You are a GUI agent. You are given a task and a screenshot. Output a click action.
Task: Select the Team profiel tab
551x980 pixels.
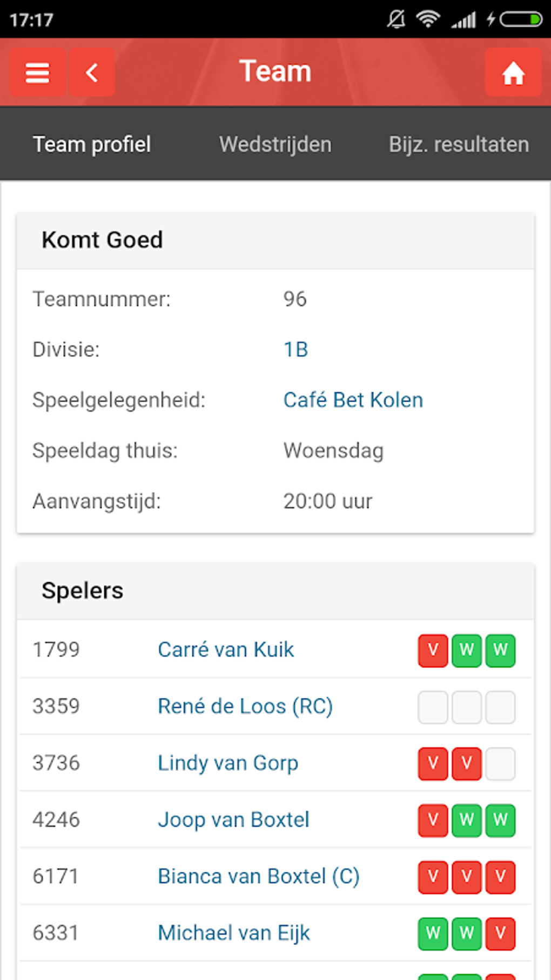point(92,144)
